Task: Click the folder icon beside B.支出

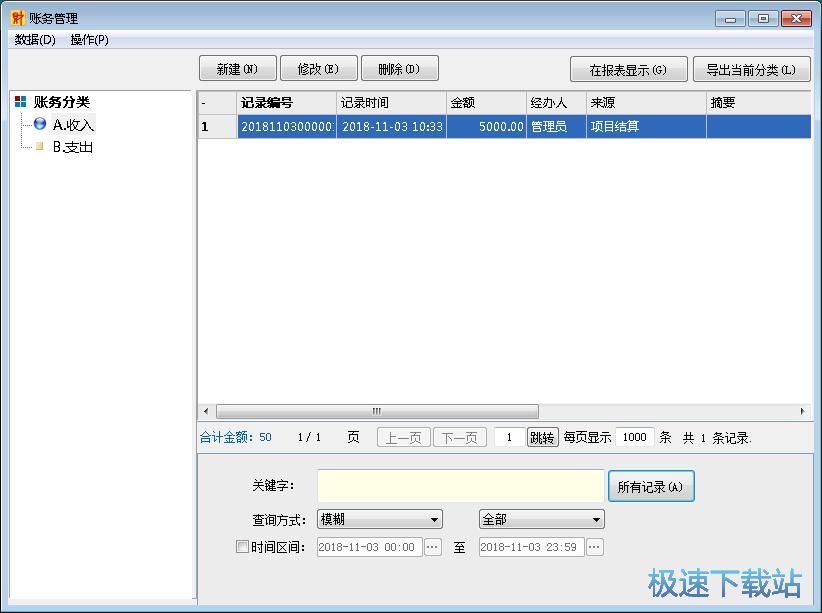Action: click(40, 146)
